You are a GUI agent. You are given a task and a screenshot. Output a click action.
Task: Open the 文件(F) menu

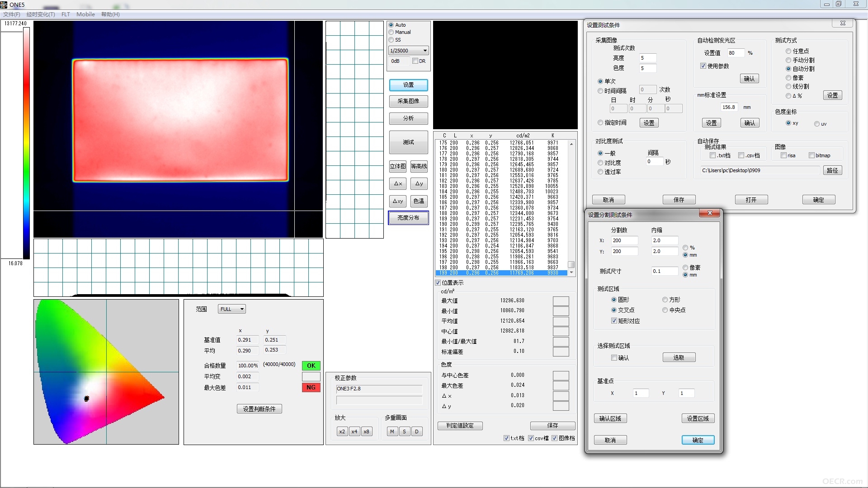pos(12,14)
